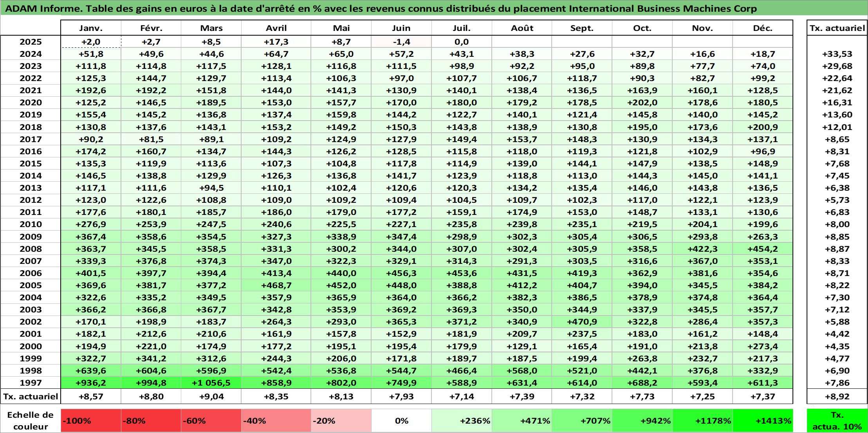Select the +1178% green scale swatch
This screenshot has width=868, height=433.
click(x=702, y=421)
